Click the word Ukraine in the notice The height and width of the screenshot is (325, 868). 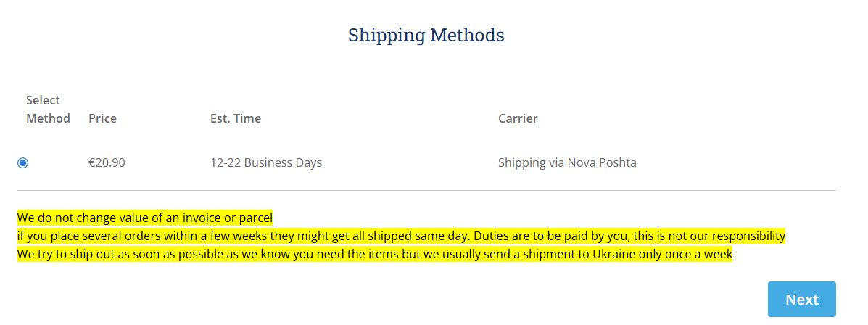tap(615, 255)
